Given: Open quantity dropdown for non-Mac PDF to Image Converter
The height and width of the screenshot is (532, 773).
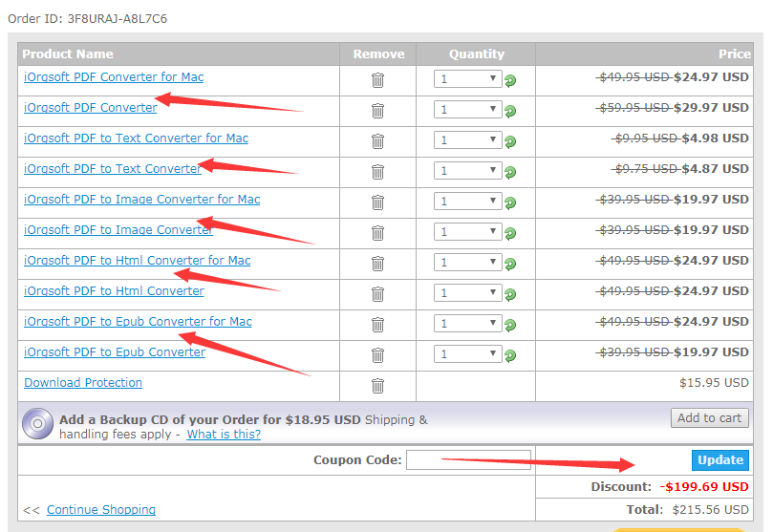Looking at the screenshot, I should coord(468,231).
